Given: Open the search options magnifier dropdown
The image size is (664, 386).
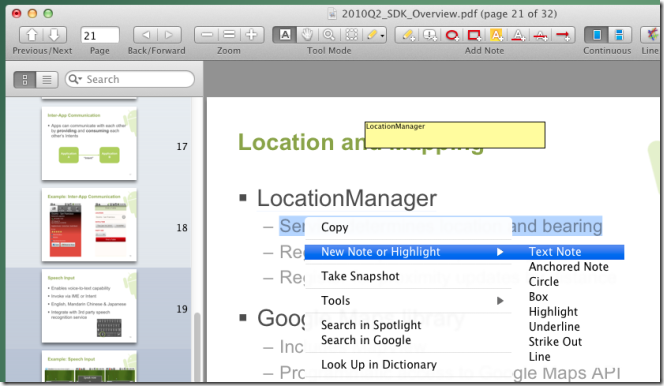Looking at the screenshot, I should pyautogui.click(x=75, y=79).
